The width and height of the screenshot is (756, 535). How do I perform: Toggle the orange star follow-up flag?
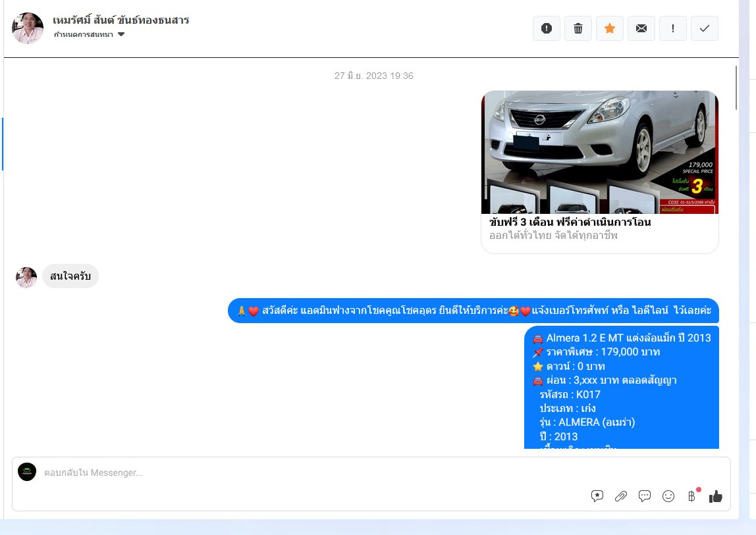[609, 28]
